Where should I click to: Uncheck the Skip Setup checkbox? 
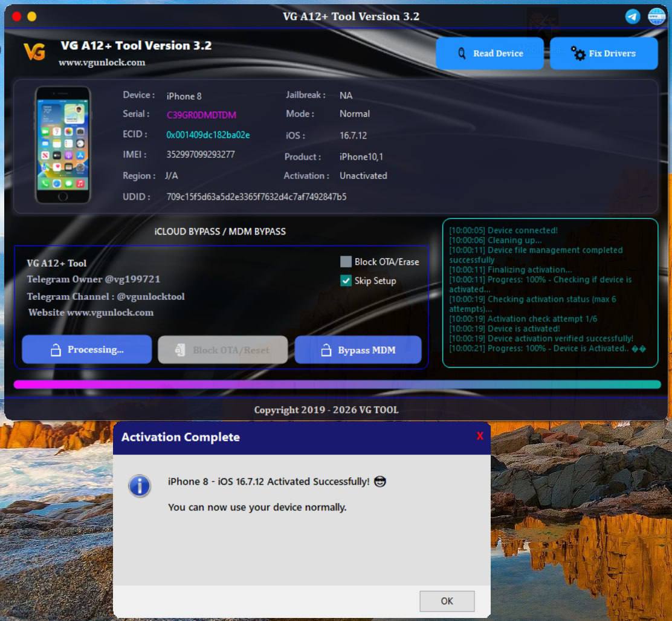pyautogui.click(x=346, y=281)
